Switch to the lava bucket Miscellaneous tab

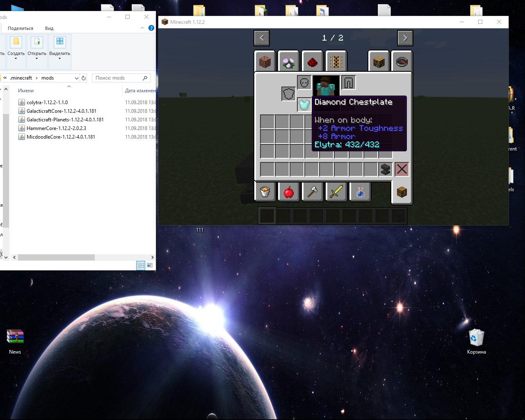click(265, 192)
